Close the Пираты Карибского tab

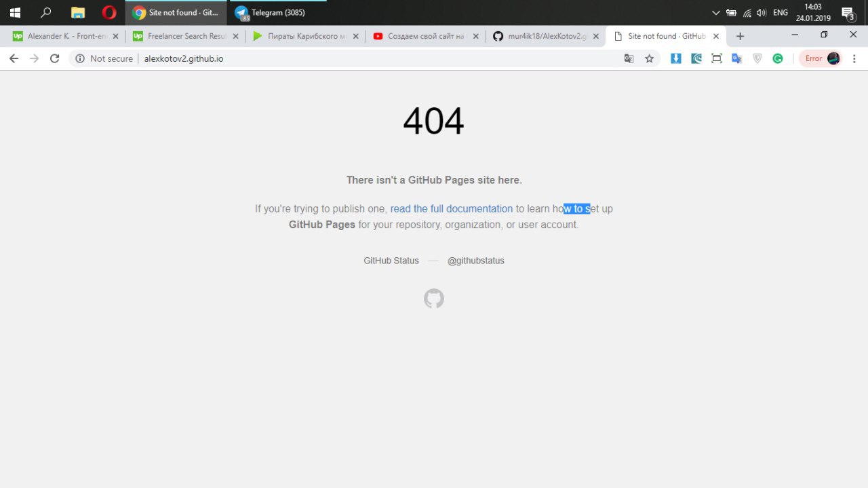[355, 36]
